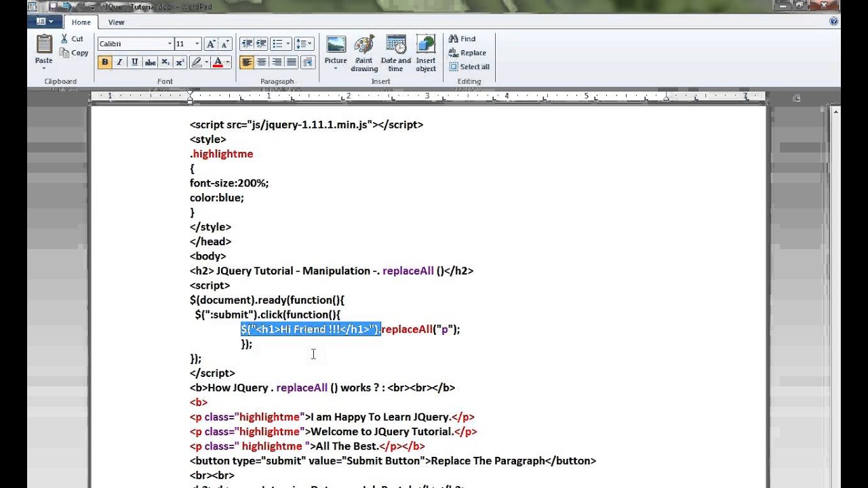Expand the text color dropdown arrow
The height and width of the screenshot is (488, 868).
click(x=228, y=62)
